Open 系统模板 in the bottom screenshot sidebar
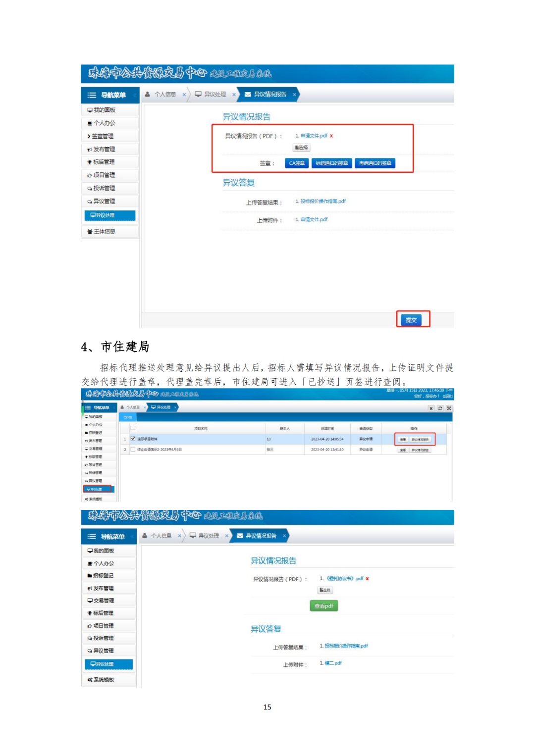Screen dimensions: 535x756 pos(108,680)
